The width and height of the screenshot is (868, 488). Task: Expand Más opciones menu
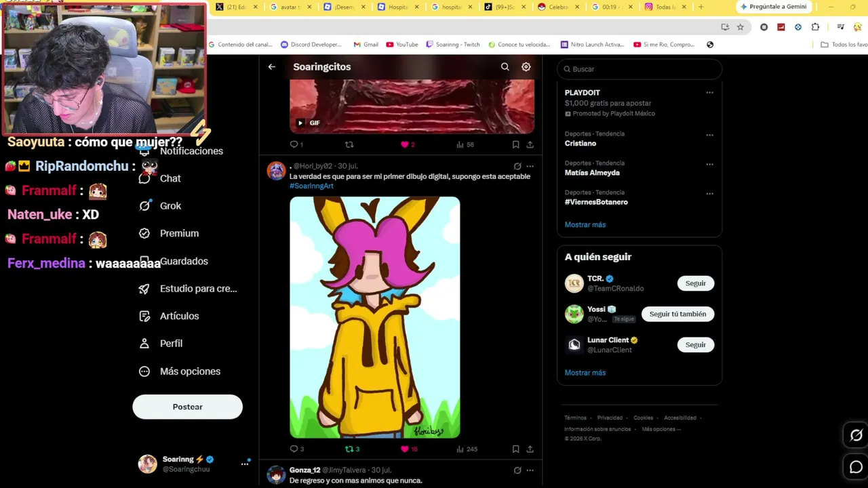(179, 371)
